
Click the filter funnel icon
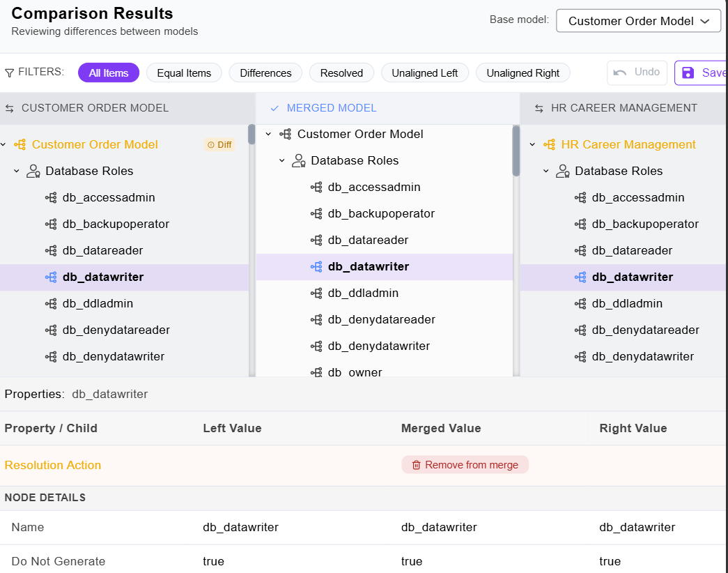(x=9, y=73)
